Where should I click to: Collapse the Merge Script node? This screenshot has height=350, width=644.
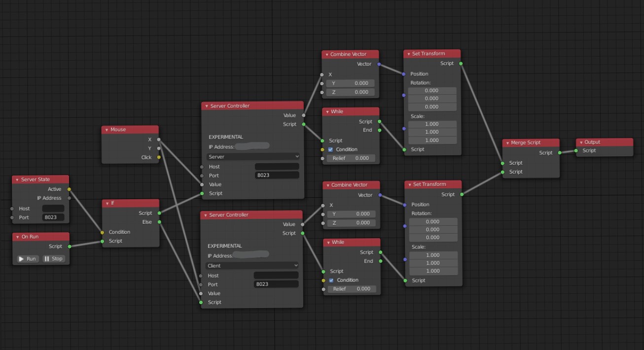[507, 142]
